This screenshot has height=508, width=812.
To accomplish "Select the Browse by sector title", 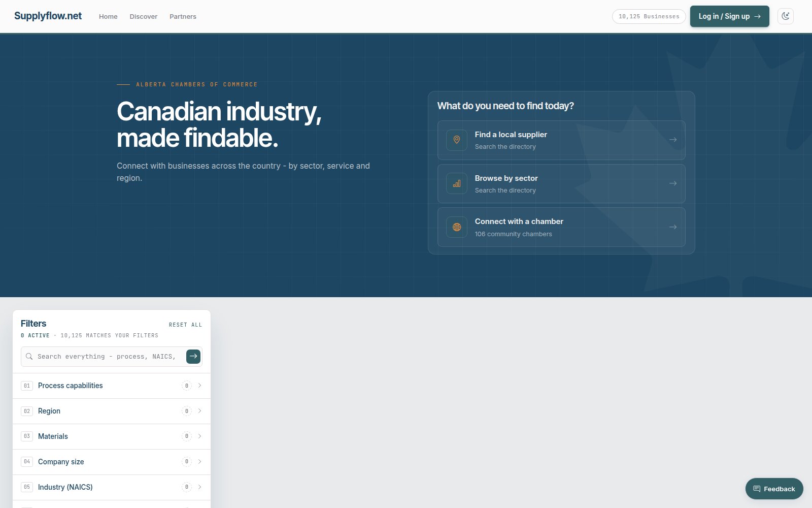I will coord(506,178).
